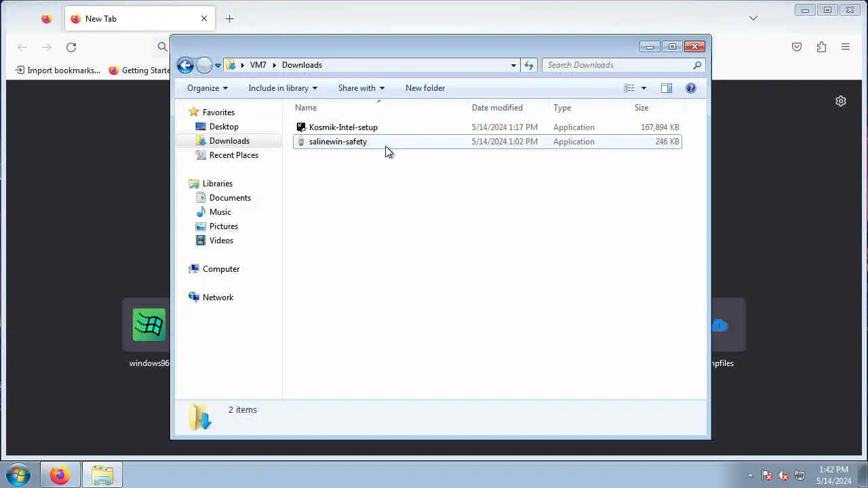Select Favorites in navigation pane
The width and height of the screenshot is (868, 488).
pyautogui.click(x=218, y=113)
